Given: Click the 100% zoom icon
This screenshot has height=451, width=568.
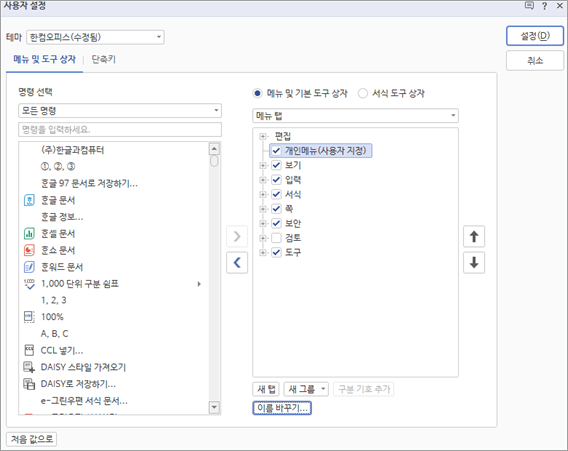Looking at the screenshot, I should click(29, 317).
